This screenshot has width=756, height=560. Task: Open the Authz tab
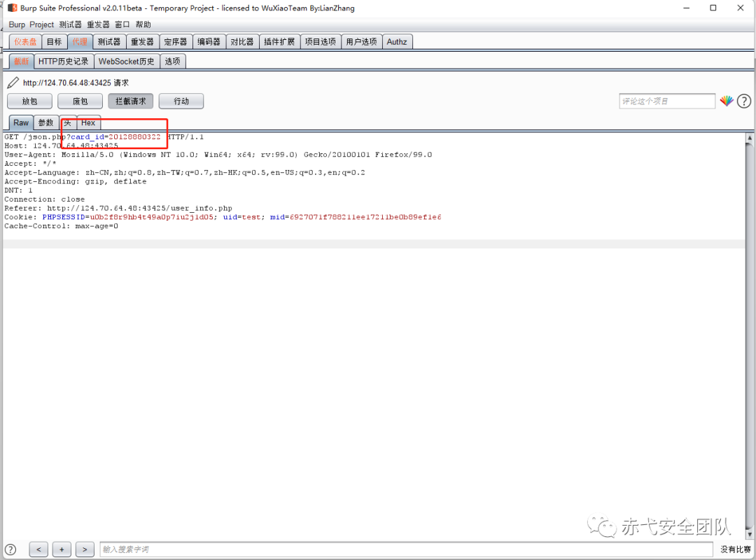coord(397,42)
